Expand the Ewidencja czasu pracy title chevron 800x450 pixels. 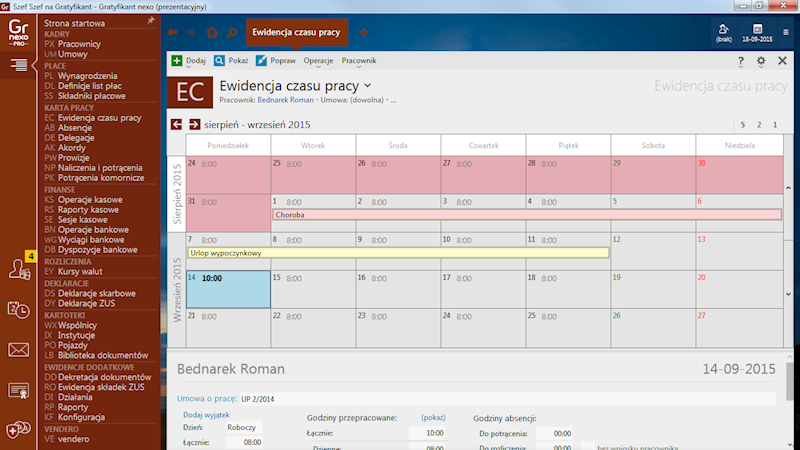coord(368,86)
